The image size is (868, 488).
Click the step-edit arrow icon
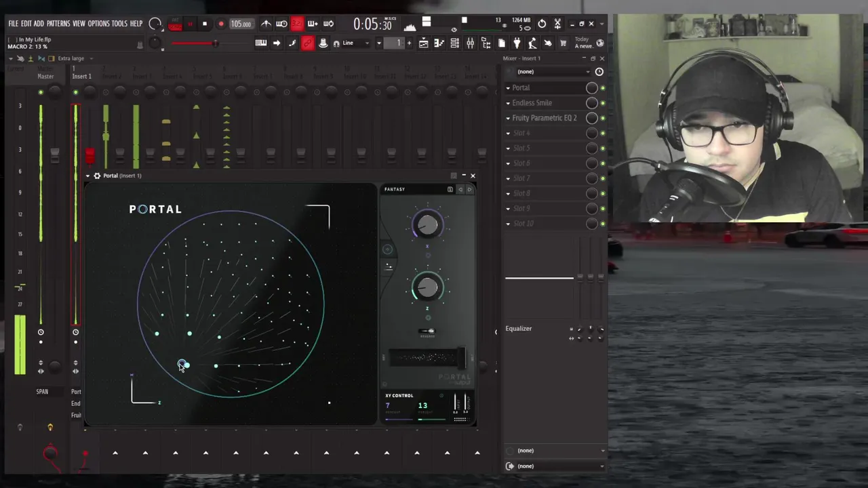click(x=277, y=43)
